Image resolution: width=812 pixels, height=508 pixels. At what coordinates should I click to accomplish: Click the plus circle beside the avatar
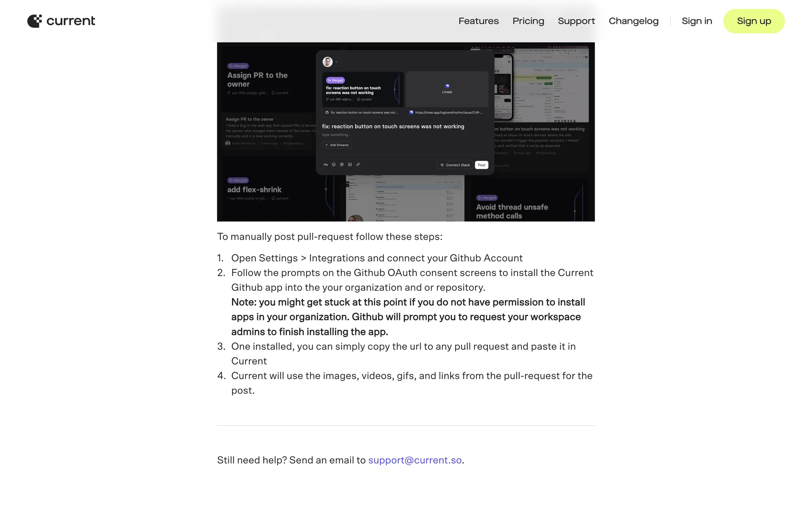337,62
